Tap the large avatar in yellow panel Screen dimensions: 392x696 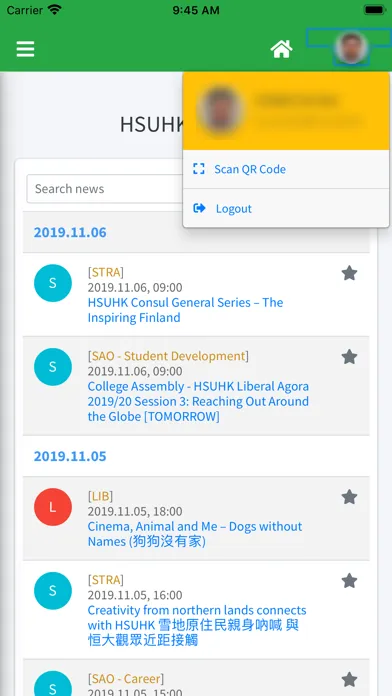(x=219, y=111)
